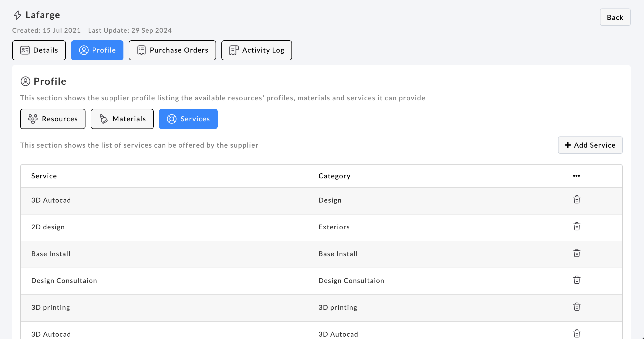Select the Services sub-tab
The image size is (644, 339).
pos(188,119)
